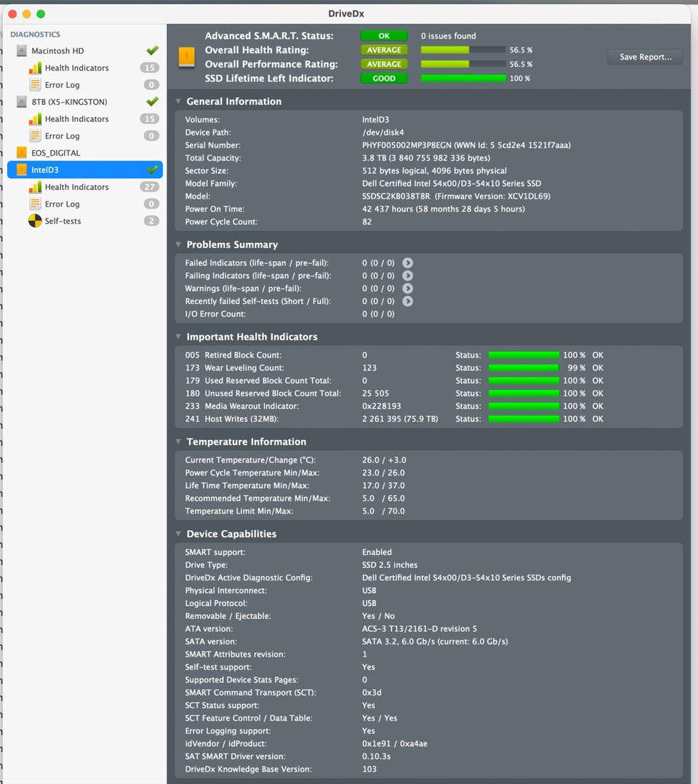Select Error Log under IntelD3
Viewport: 698px width, 784px height.
[x=62, y=204]
